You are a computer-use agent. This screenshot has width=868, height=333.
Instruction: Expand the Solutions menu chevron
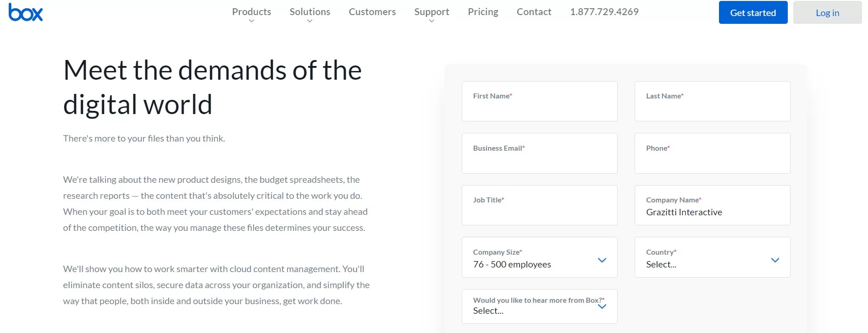pos(310,21)
